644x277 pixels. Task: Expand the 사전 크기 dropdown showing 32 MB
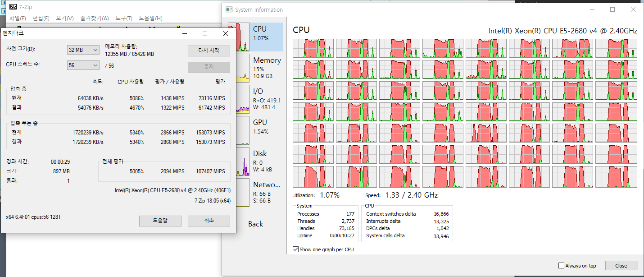pos(83,50)
